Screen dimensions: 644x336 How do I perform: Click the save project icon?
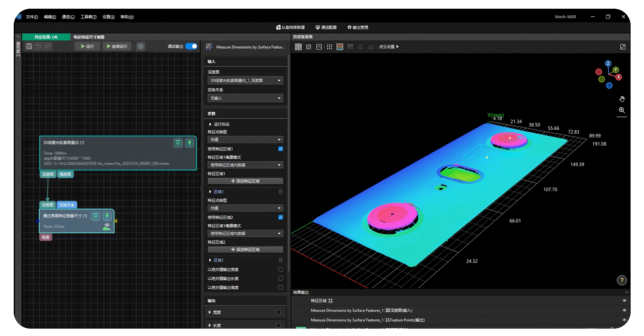[29, 46]
